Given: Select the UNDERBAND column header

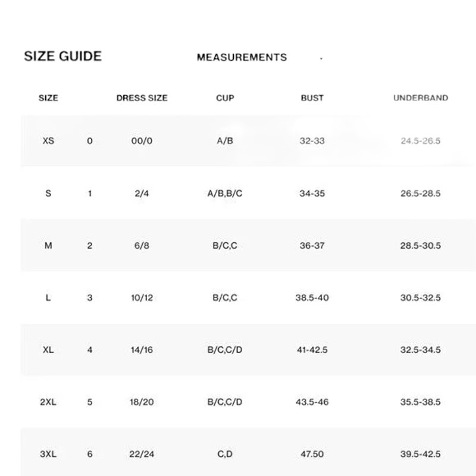Looking at the screenshot, I should 421,98.
